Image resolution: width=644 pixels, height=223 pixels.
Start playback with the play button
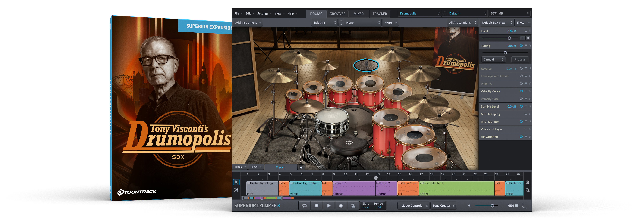point(329,205)
